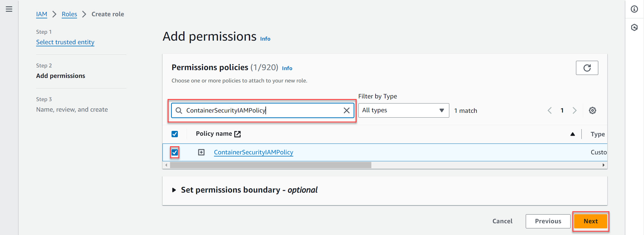The image size is (644, 235).
Task: Open the Filter by Type dropdown
Action: [403, 110]
